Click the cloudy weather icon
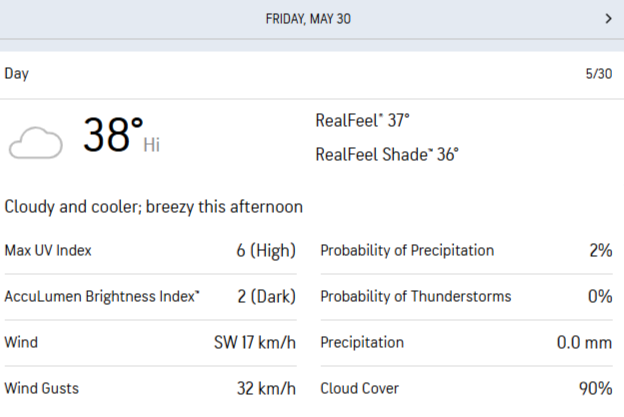This screenshot has height=417, width=624. [35, 143]
